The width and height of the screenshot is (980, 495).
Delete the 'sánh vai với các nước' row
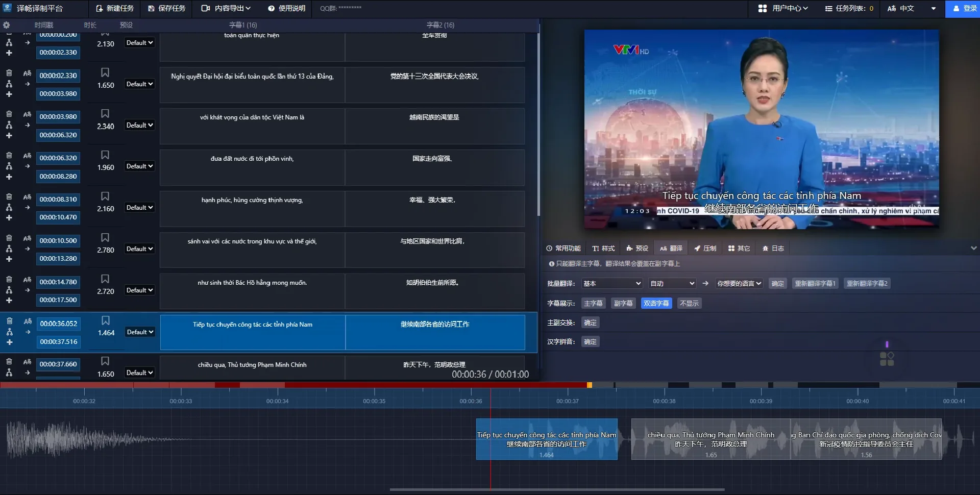tap(9, 238)
